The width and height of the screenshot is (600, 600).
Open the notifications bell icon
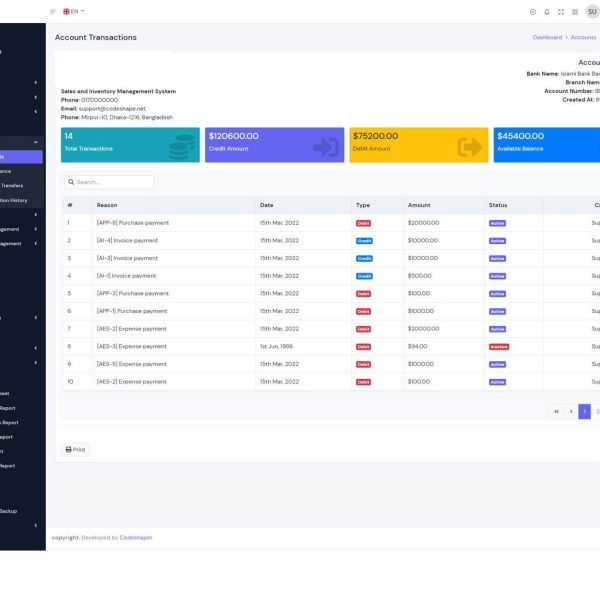pyautogui.click(x=546, y=11)
